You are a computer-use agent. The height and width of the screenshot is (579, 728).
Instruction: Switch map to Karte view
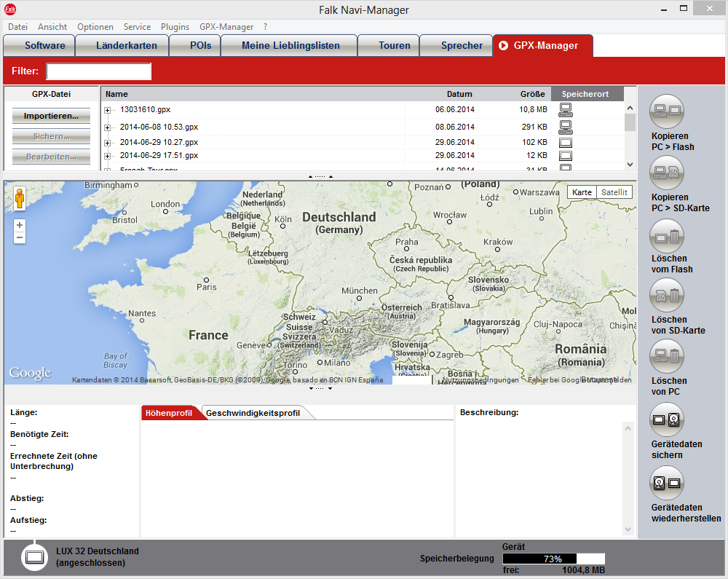click(x=582, y=192)
